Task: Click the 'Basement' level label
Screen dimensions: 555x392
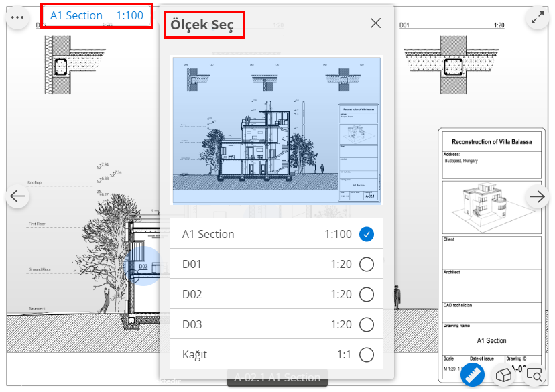Action: (37, 308)
